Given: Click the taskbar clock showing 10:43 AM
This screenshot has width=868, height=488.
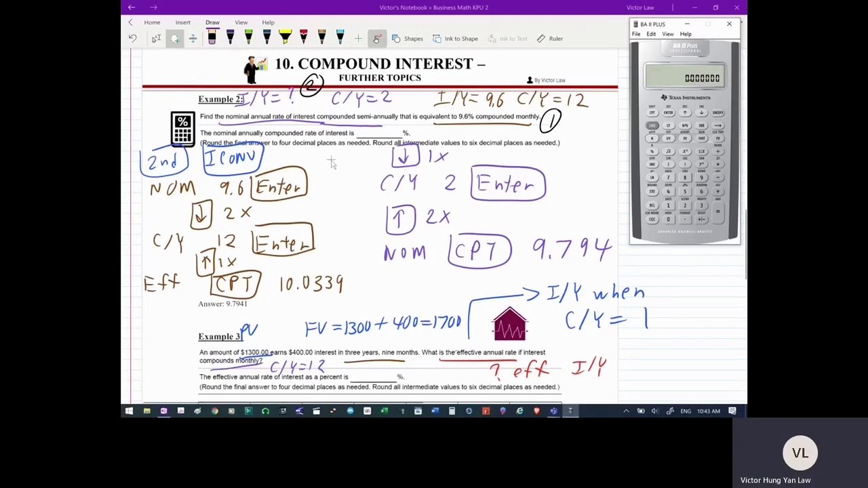Looking at the screenshot, I should click(x=709, y=411).
